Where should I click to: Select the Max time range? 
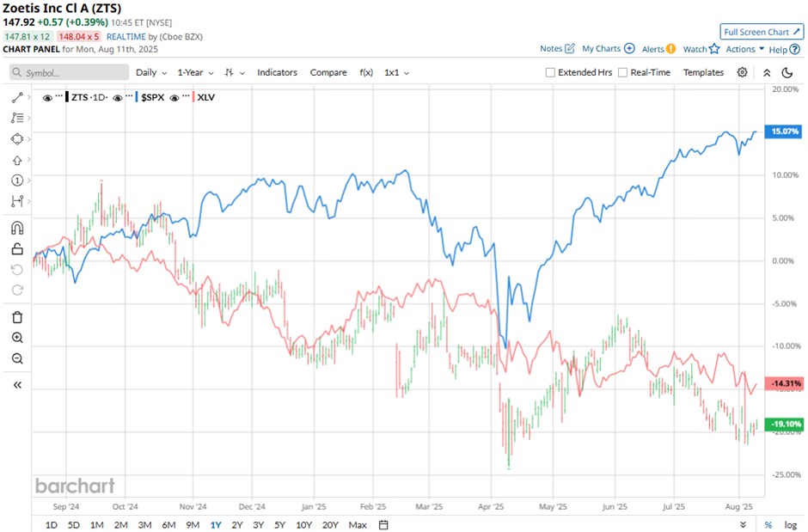coord(358,525)
